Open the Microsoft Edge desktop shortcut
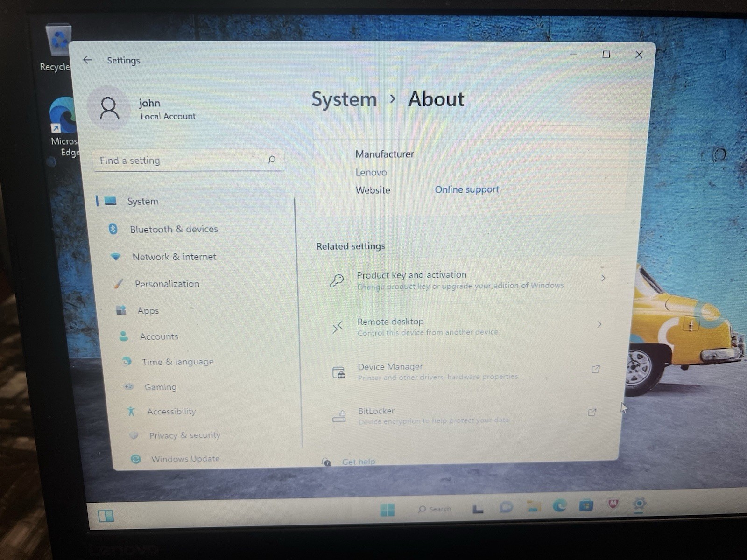 (64, 127)
